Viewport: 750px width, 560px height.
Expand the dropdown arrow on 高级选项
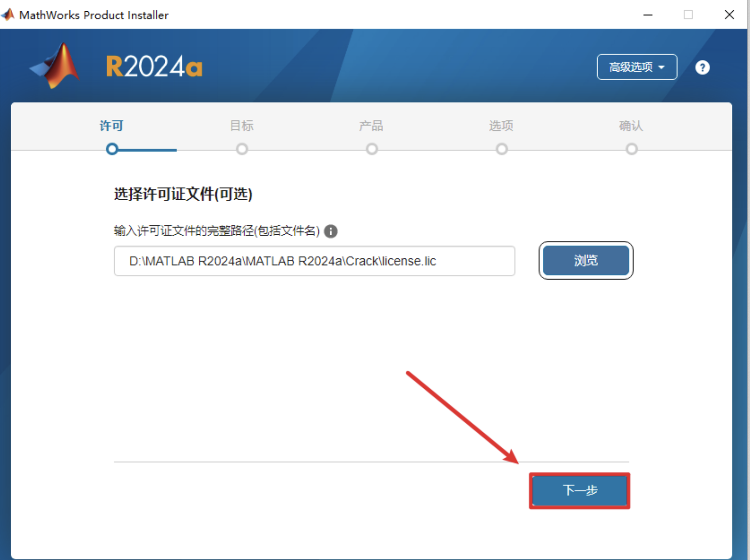(662, 67)
